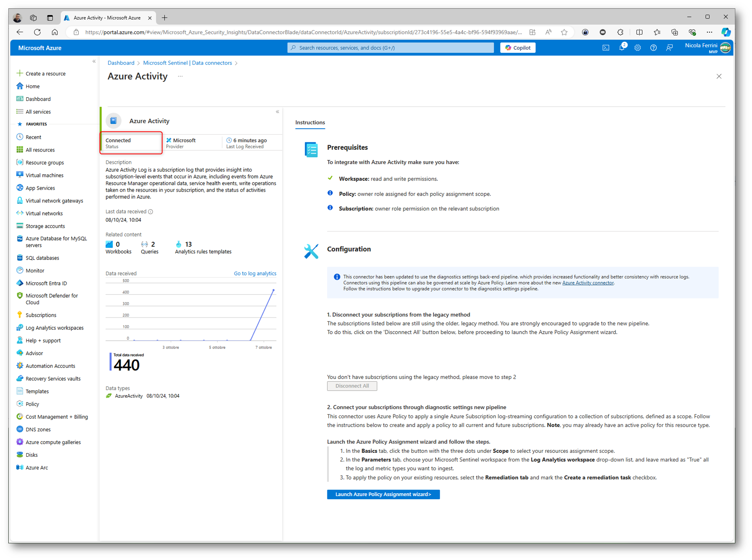Open Create a resource from the sidebar
Image resolution: width=752 pixels, height=560 pixels.
click(x=41, y=73)
